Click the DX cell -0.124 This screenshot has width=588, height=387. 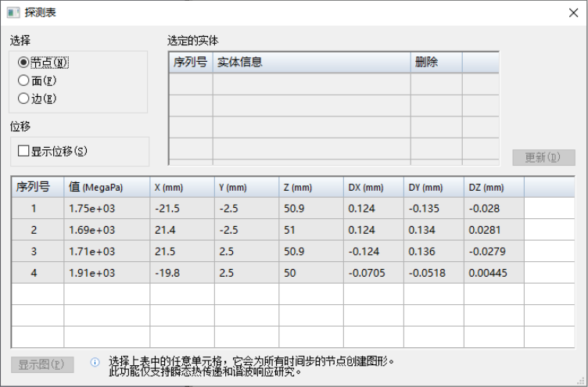(x=374, y=251)
